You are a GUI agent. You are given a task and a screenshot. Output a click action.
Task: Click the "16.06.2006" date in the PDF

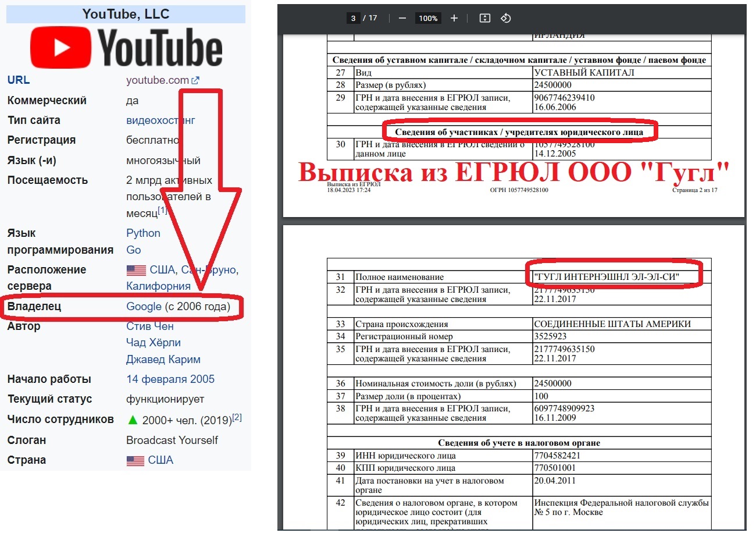click(555, 107)
